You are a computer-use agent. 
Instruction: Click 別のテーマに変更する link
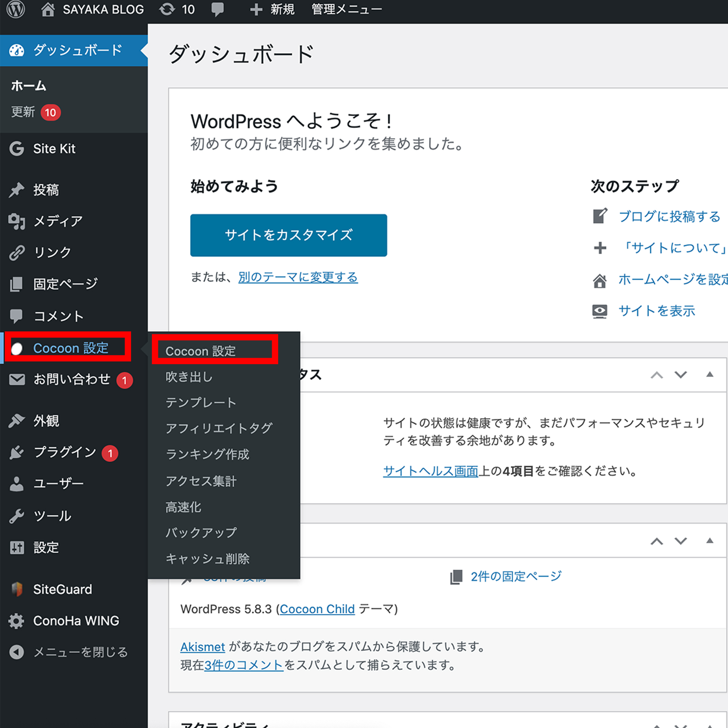click(x=298, y=277)
